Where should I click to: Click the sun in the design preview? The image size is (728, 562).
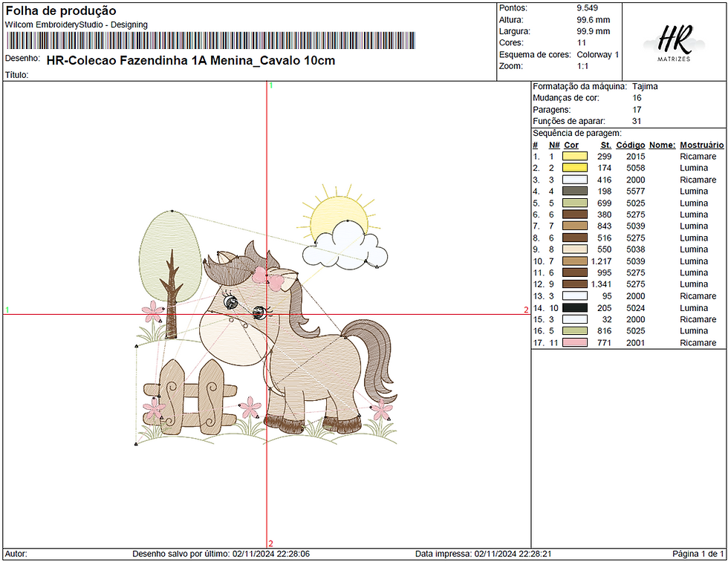point(339,215)
